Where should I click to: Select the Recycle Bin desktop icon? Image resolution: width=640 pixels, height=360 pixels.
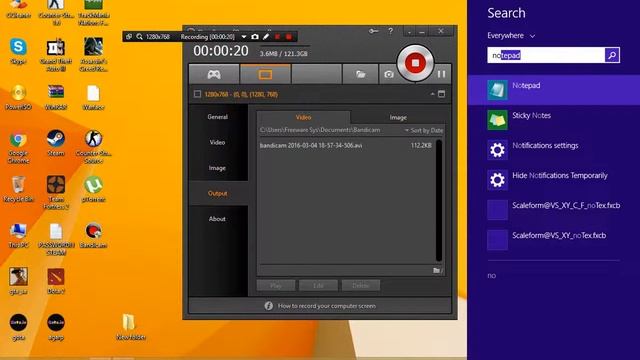tap(18, 189)
